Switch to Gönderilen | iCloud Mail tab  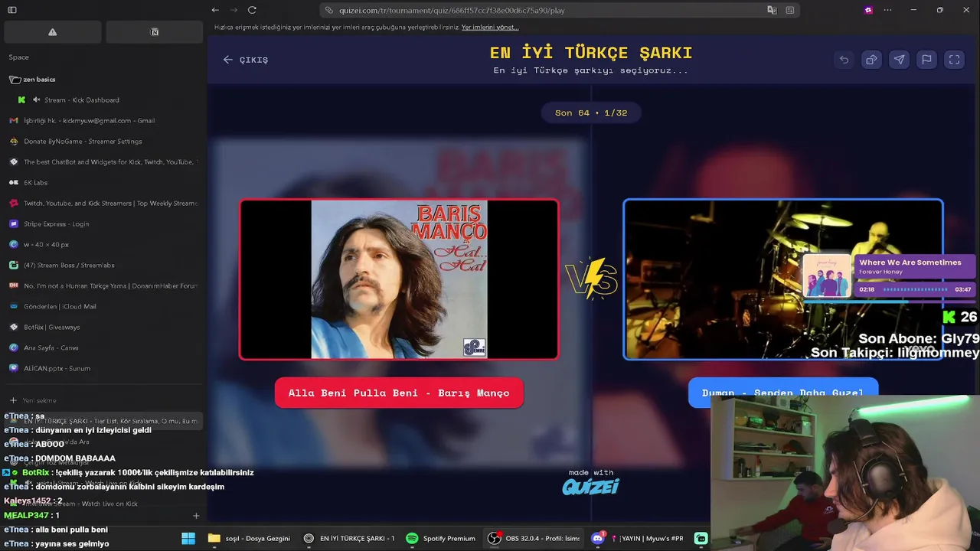pyautogui.click(x=103, y=307)
